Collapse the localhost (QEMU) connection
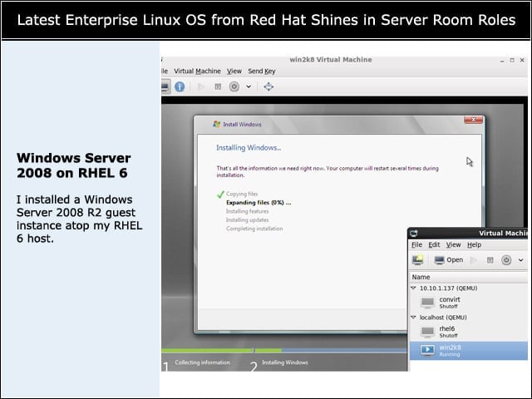 (413, 318)
